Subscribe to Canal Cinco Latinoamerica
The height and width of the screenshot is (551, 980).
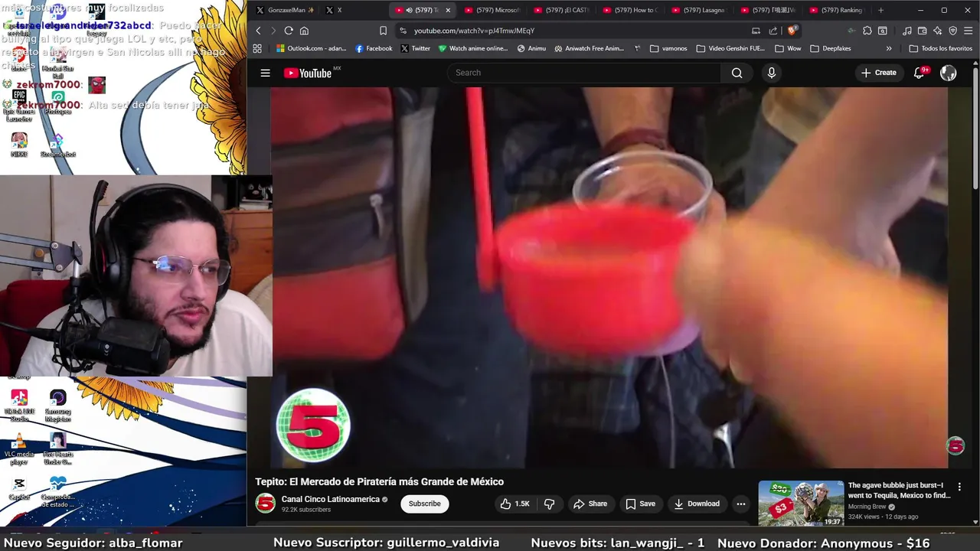pos(424,504)
